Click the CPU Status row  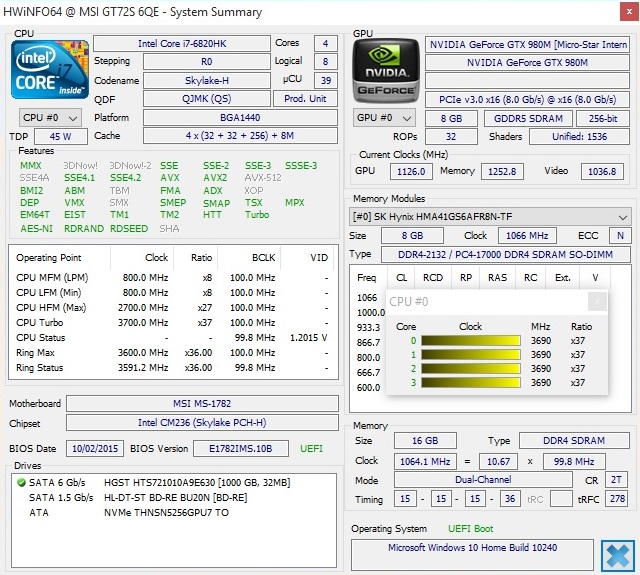click(173, 338)
